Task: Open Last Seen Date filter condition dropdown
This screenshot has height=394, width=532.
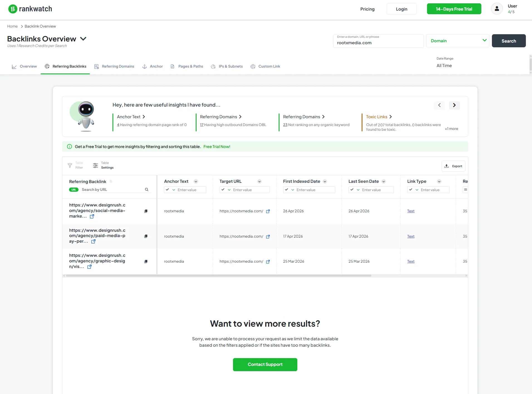Action: click(x=355, y=190)
